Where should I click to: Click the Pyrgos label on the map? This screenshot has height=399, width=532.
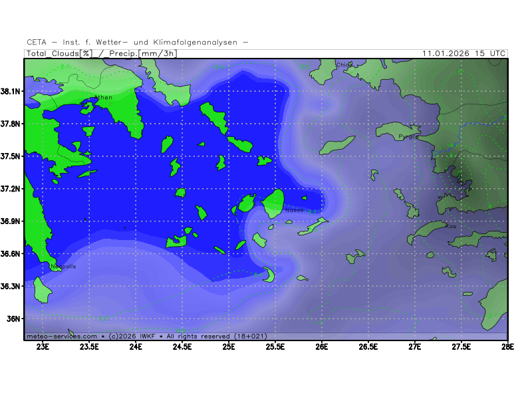click(x=408, y=136)
